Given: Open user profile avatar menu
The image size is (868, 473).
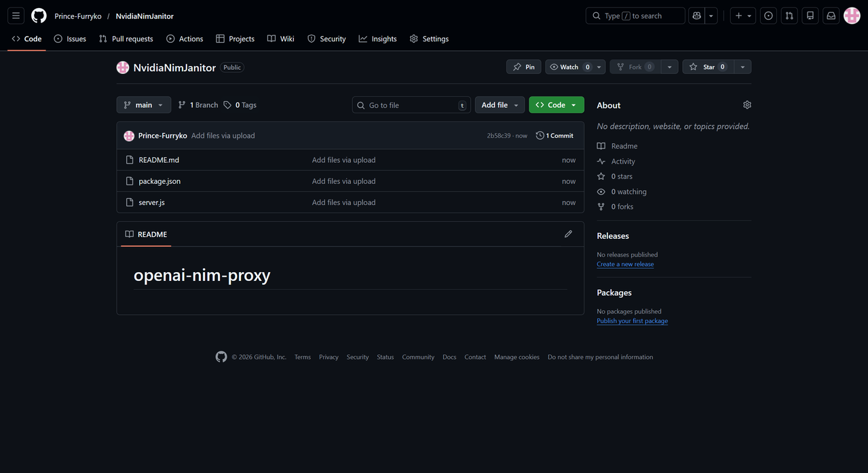Looking at the screenshot, I should [x=852, y=16].
